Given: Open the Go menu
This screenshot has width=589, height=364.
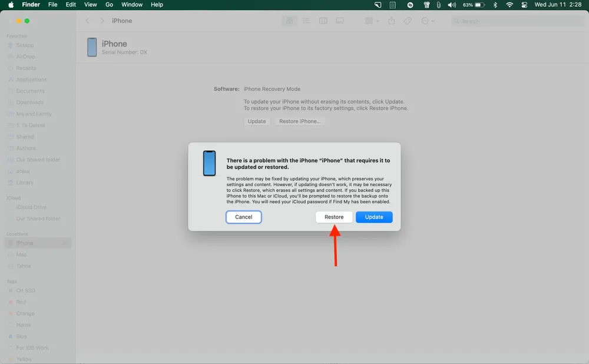Looking at the screenshot, I should click(x=109, y=5).
